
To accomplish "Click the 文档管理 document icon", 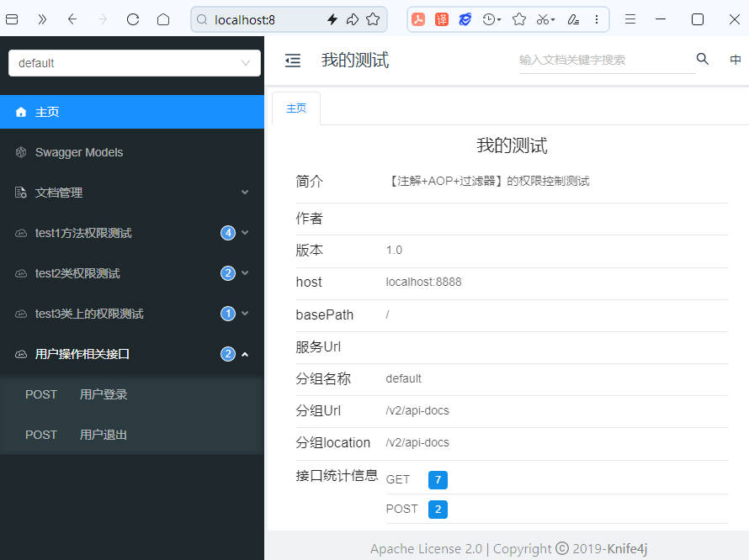I will [x=21, y=193].
